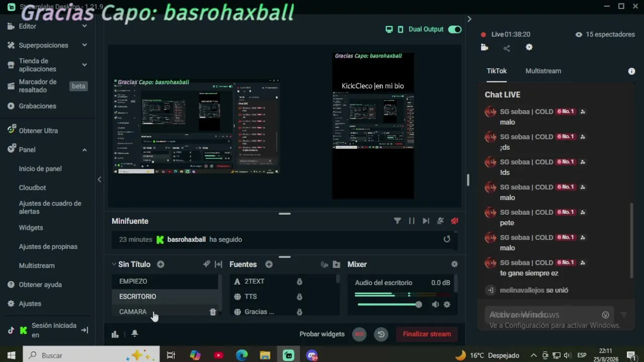Viewport: 644px width, 362px height.
Task: Delete the CAMARA scene with trash icon
Action: [x=213, y=312]
